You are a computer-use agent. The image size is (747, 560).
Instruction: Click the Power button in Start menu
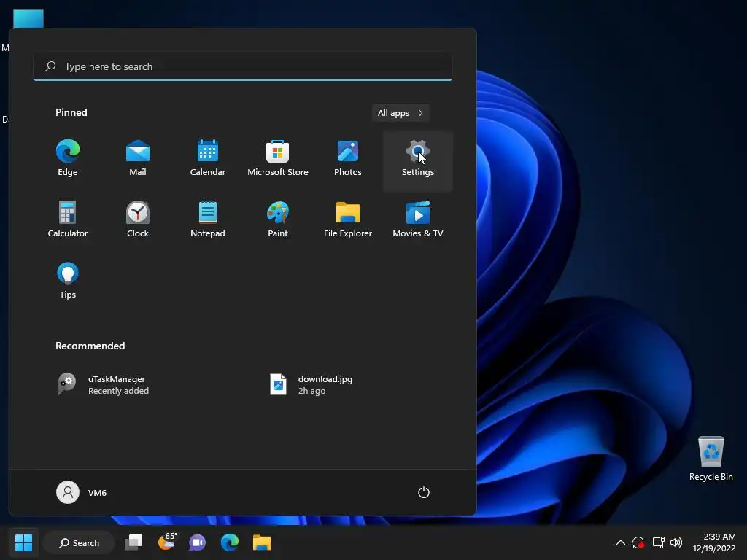424,492
